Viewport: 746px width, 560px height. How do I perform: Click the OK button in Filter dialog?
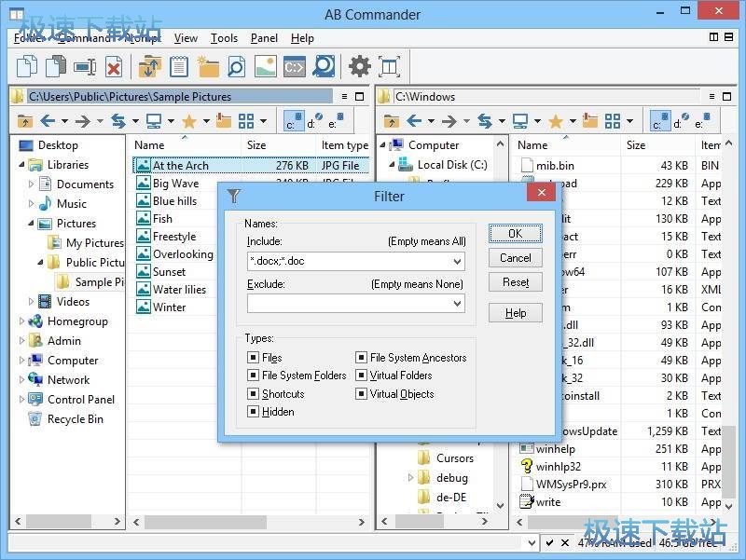[x=515, y=233]
